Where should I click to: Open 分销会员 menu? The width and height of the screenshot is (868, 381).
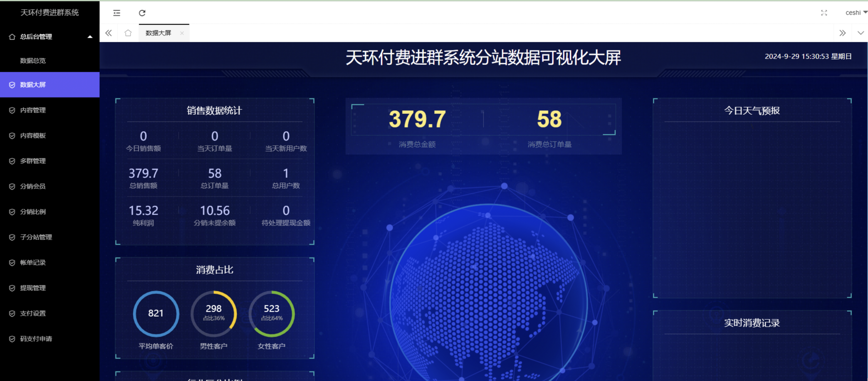(50, 186)
